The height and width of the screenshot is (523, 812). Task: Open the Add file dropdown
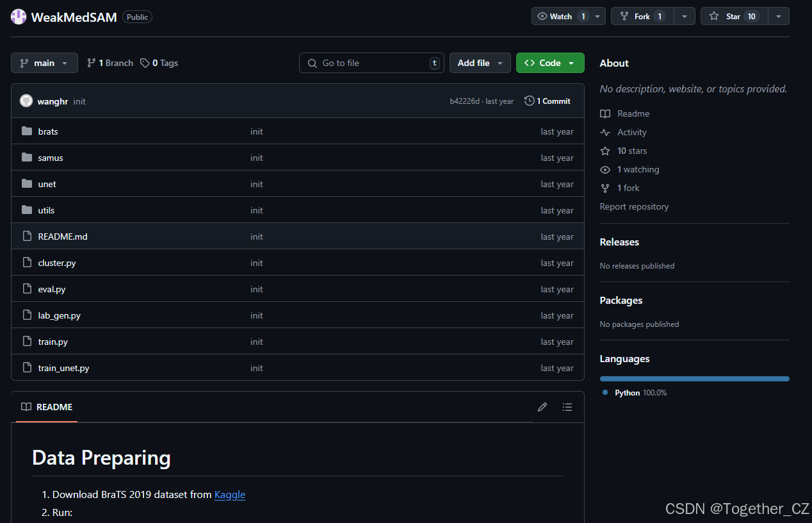click(480, 63)
